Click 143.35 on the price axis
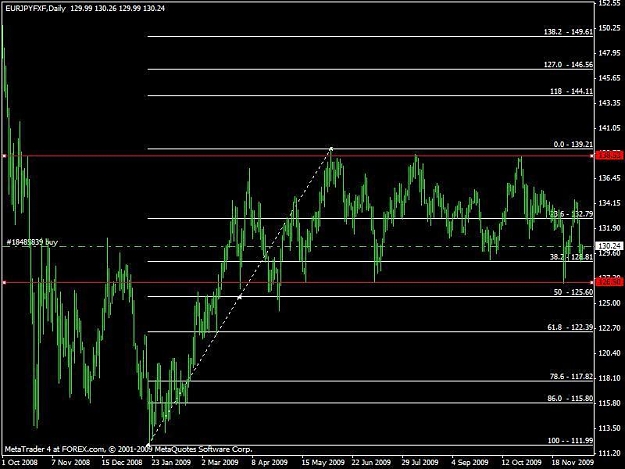 pyautogui.click(x=609, y=103)
